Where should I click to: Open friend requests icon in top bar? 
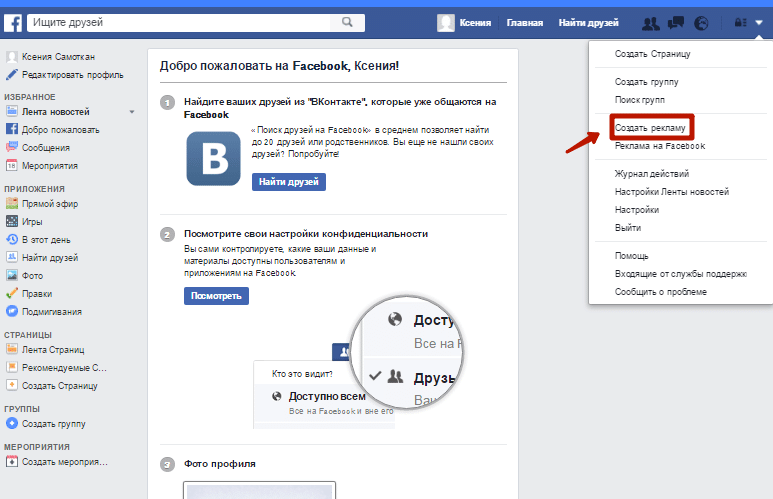point(650,23)
